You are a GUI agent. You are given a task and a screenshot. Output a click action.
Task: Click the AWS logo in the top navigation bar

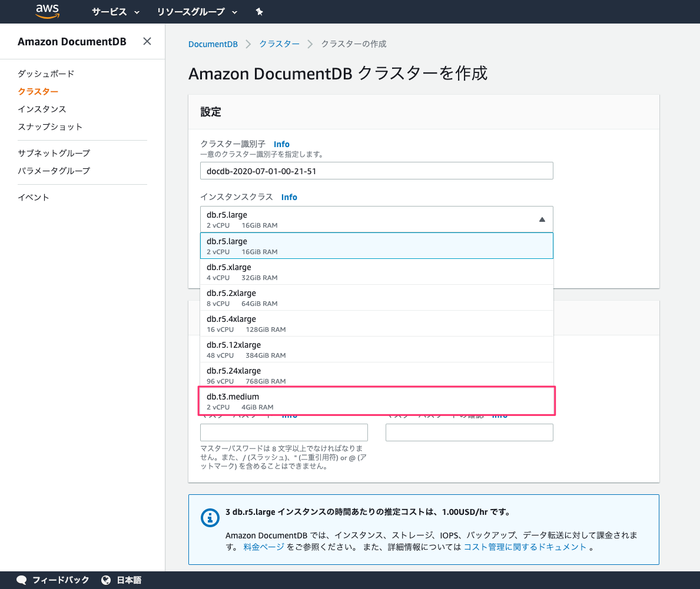pyautogui.click(x=47, y=11)
